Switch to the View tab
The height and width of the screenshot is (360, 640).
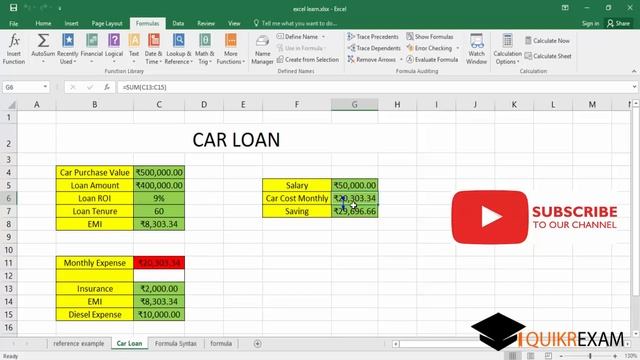(x=234, y=23)
